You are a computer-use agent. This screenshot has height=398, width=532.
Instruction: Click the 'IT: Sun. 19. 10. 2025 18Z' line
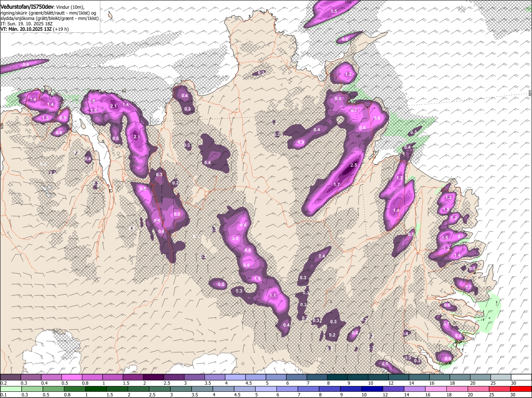point(27,24)
